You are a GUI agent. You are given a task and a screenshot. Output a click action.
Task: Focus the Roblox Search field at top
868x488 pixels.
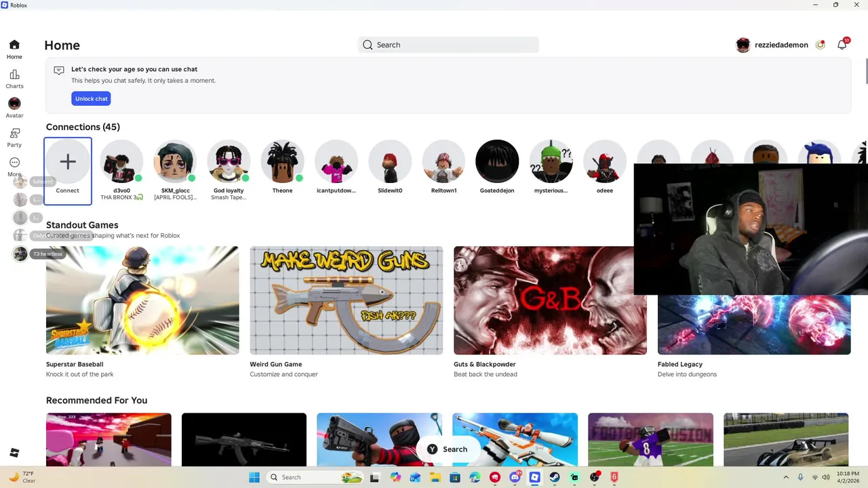tap(448, 45)
